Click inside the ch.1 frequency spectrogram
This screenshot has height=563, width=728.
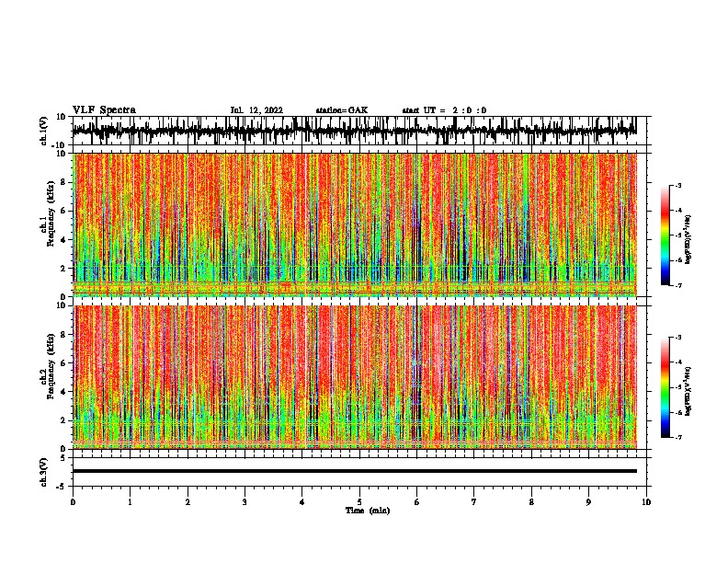pyautogui.click(x=355, y=224)
